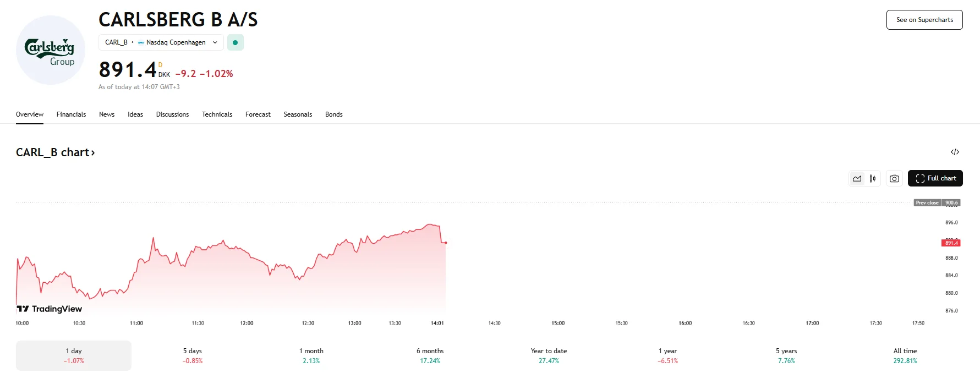980x384 pixels.
Task: Go to the Ideas tab
Action: (135, 114)
